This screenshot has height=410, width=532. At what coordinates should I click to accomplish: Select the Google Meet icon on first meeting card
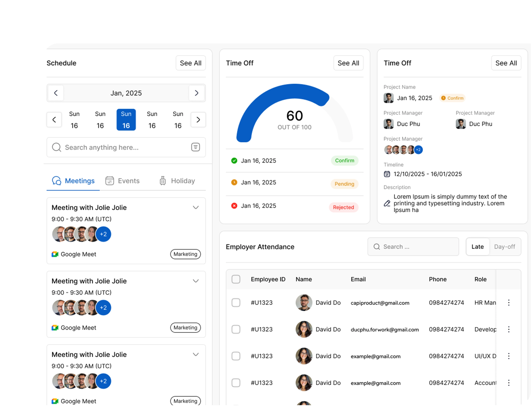pyautogui.click(x=55, y=254)
